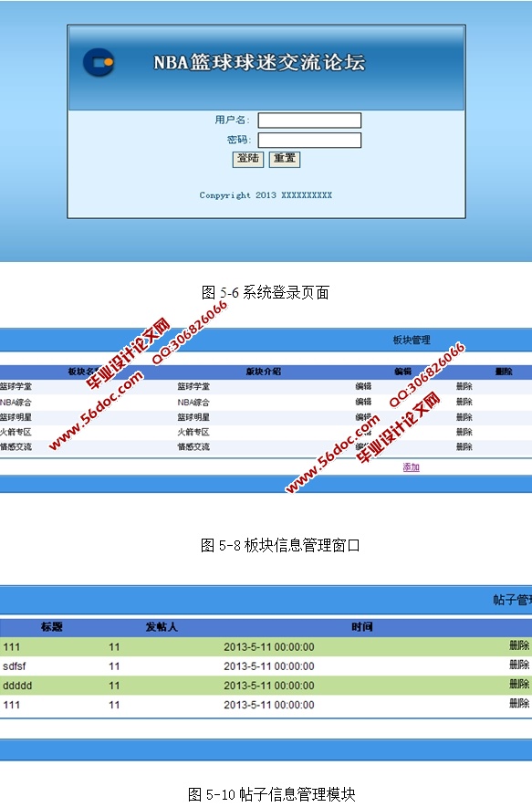Select the ddddd row timestamp 2013-5-11 00:00:00
Viewport: 532px width, 807px height.
[269, 686]
